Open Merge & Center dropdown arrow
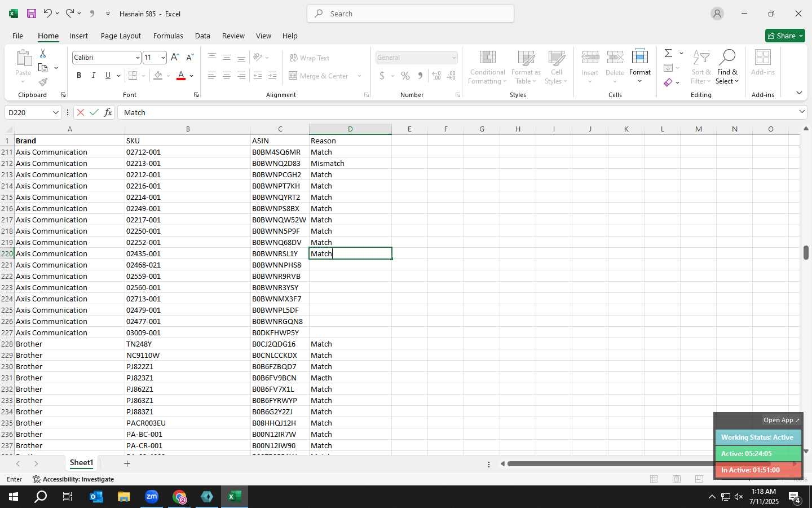Viewport: 812px width, 508px height. click(x=359, y=76)
